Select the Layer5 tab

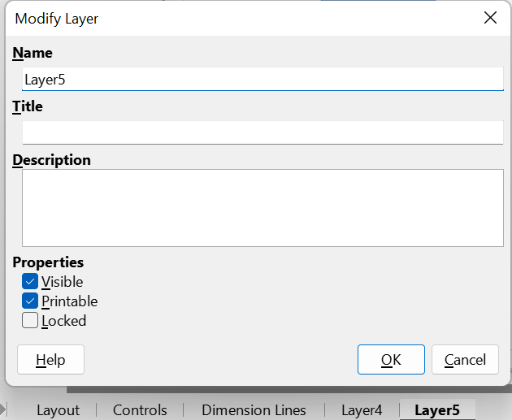[x=437, y=410]
